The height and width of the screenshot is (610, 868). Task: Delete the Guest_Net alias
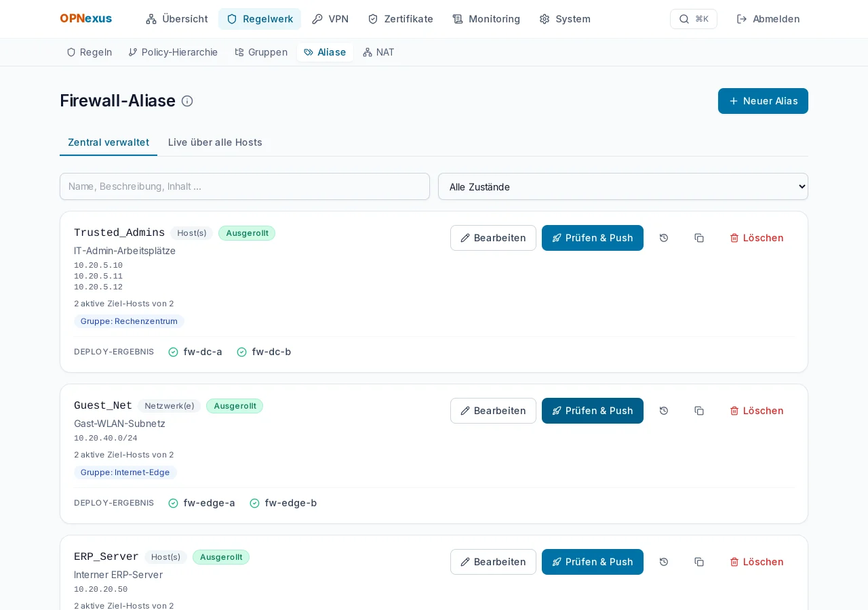[x=757, y=411]
